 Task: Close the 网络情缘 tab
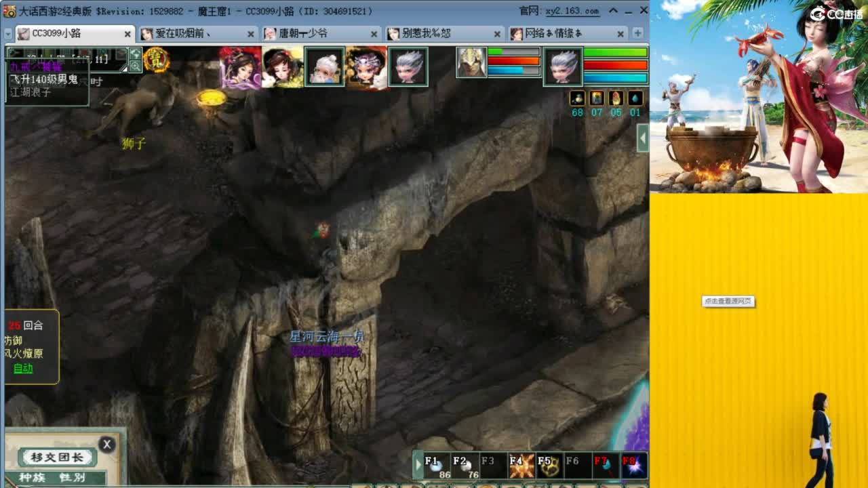[x=620, y=34]
